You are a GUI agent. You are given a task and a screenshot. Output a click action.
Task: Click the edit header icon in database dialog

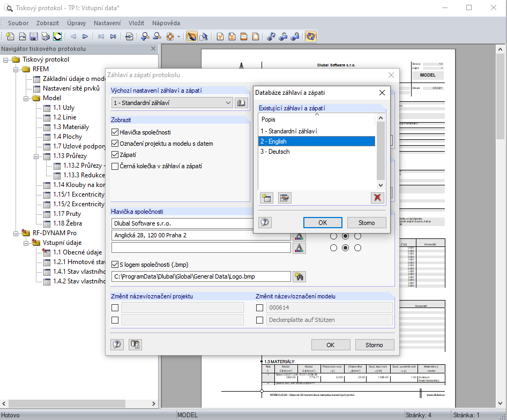285,198
